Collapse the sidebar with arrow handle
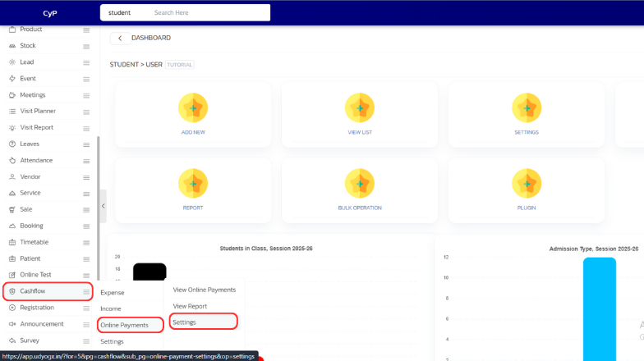644x361 pixels. (103, 207)
